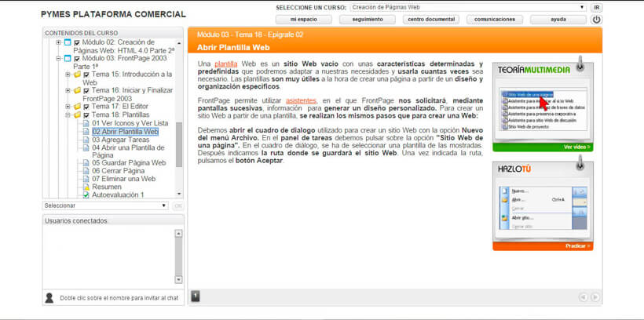Screen dimensions: 644x320
Task: Click Ver vídeo under Teoría Multimedia
Action: (x=576, y=147)
